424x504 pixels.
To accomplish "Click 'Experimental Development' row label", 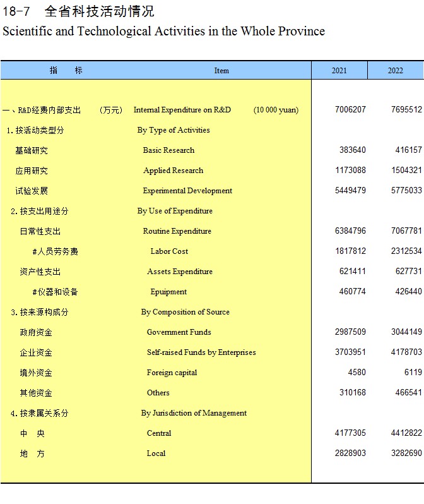I will 187,191.
